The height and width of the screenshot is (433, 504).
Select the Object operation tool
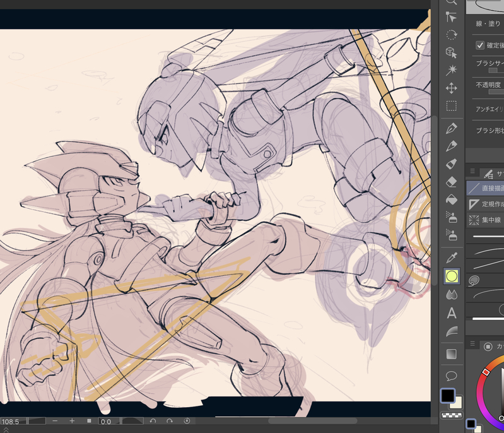pyautogui.click(x=451, y=17)
